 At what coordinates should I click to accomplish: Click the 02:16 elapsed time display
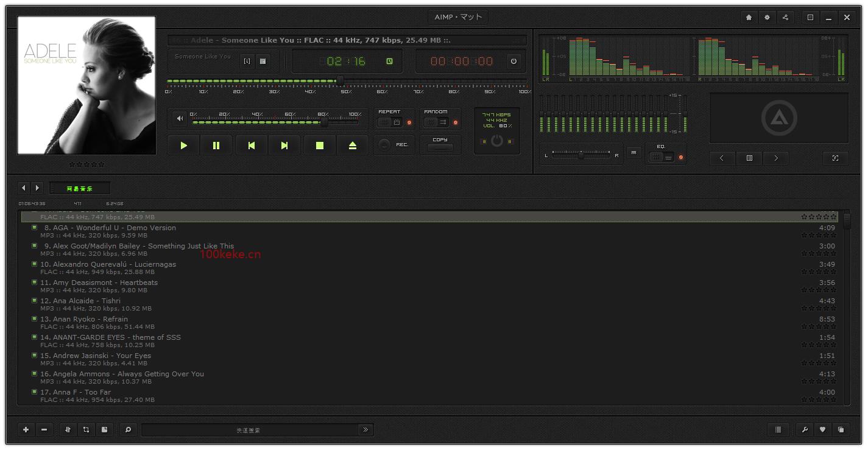(x=346, y=61)
